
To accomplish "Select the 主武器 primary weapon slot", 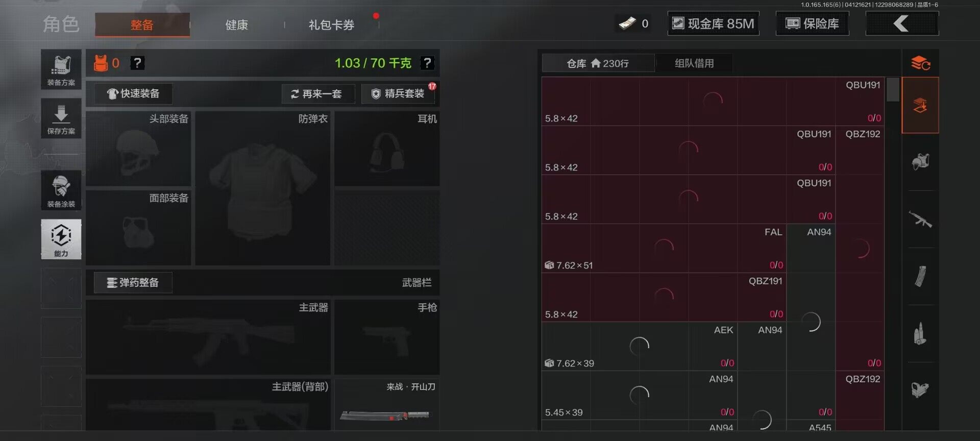I will coord(208,337).
